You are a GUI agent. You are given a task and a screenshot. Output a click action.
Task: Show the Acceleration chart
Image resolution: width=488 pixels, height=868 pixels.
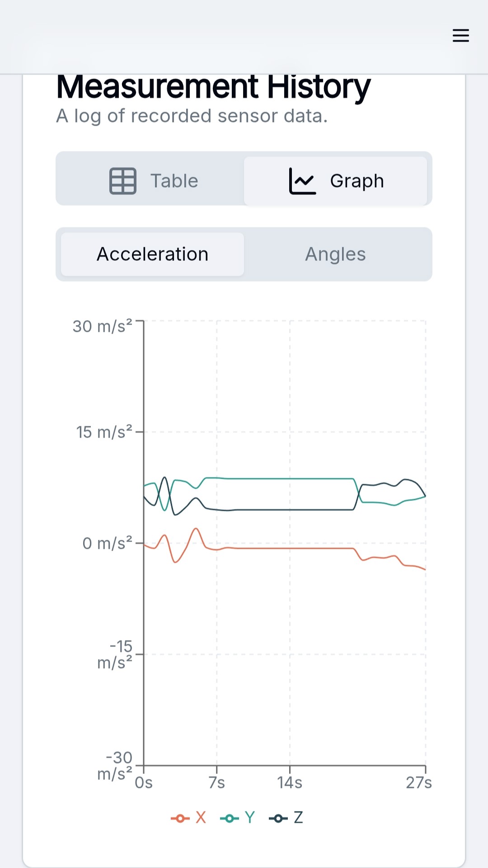tap(153, 254)
